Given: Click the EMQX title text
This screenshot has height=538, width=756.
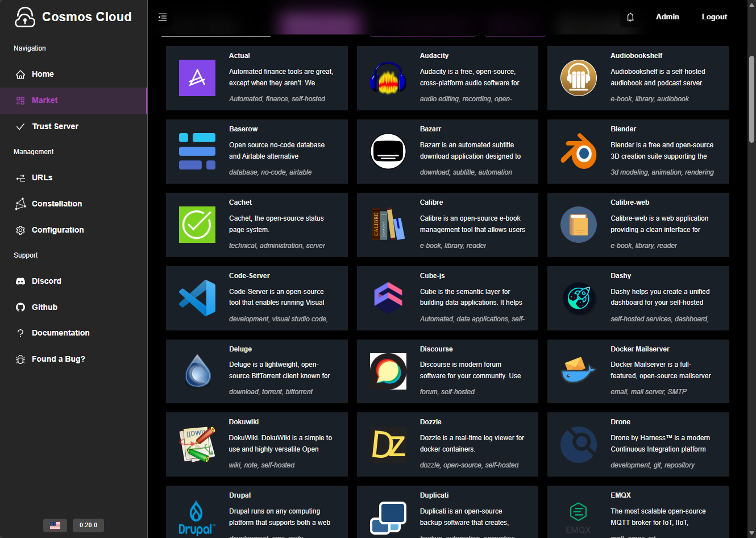Looking at the screenshot, I should pos(621,495).
